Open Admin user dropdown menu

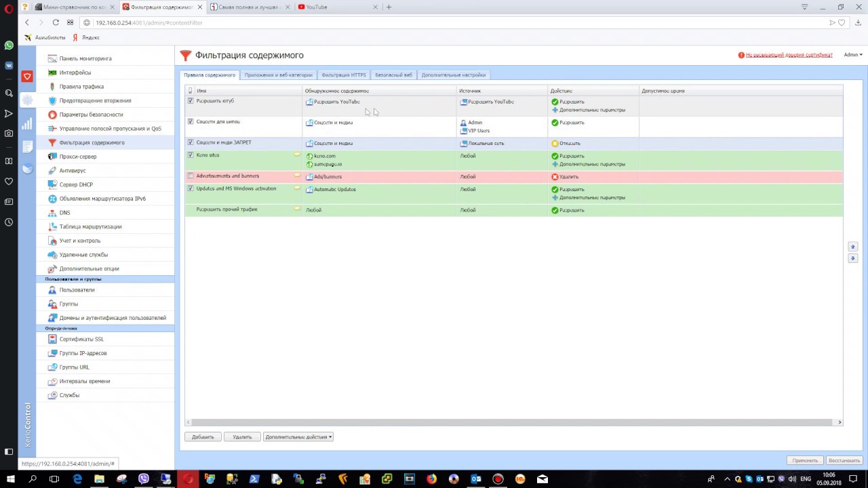[x=853, y=55]
